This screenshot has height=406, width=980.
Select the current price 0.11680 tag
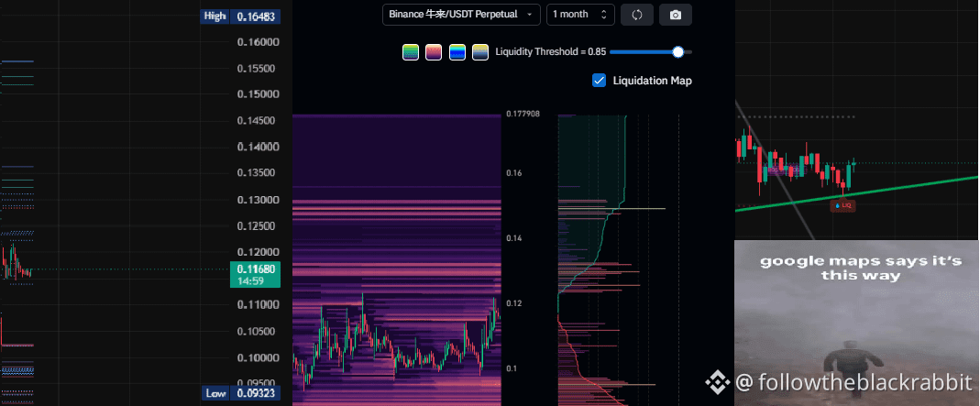point(255,275)
